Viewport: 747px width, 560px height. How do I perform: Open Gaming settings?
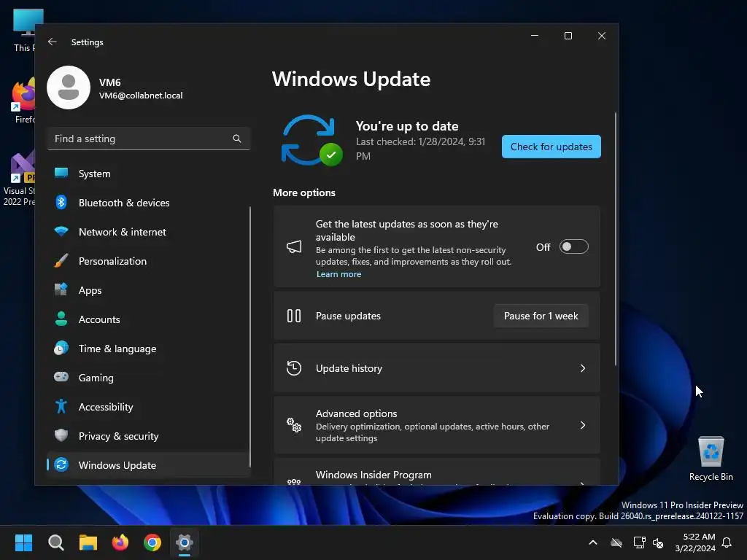point(149,378)
